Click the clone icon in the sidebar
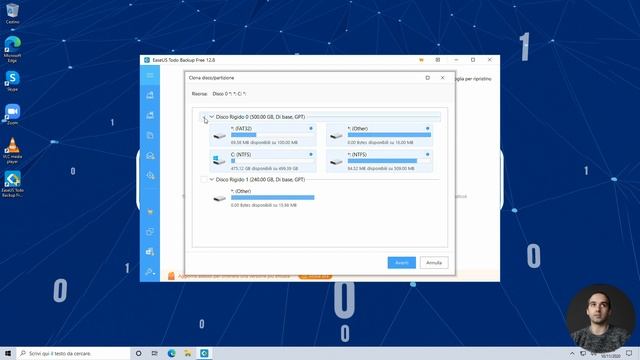Image resolution: width=640 pixels, height=360 pixels. (x=150, y=232)
